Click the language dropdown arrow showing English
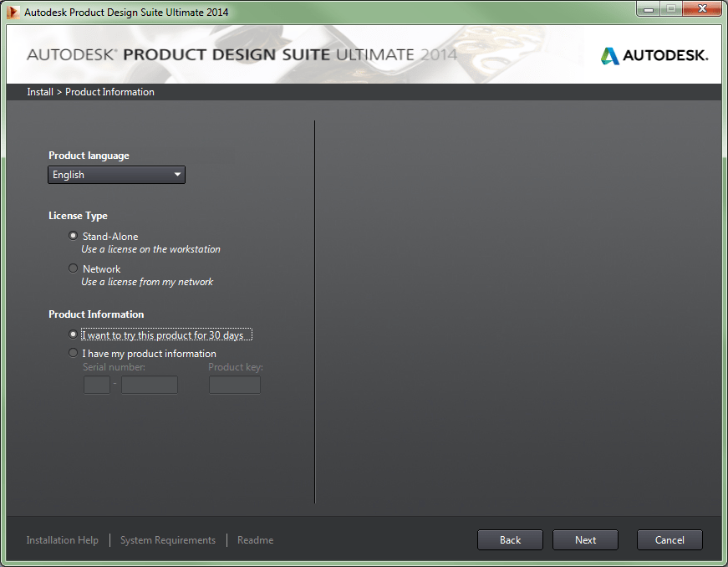 [177, 174]
